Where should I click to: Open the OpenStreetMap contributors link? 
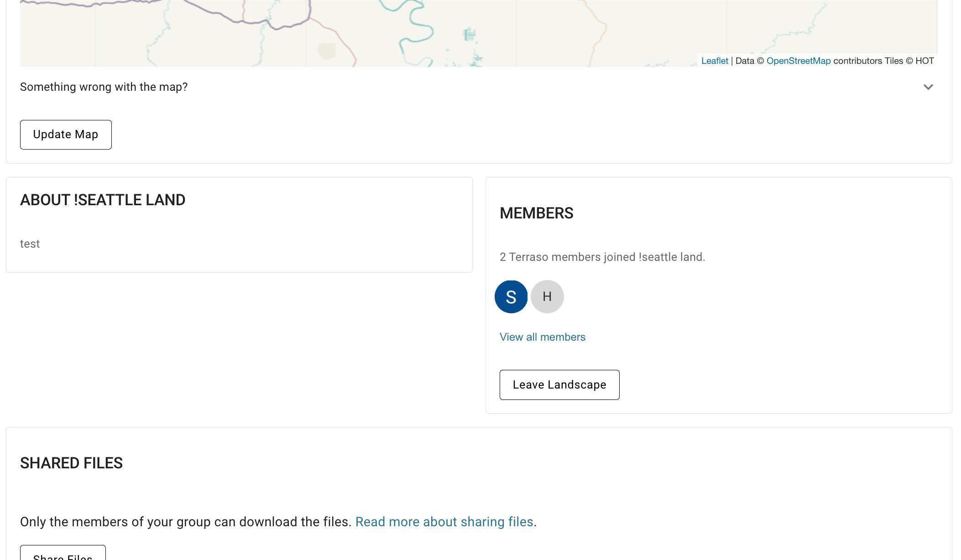pyautogui.click(x=799, y=61)
